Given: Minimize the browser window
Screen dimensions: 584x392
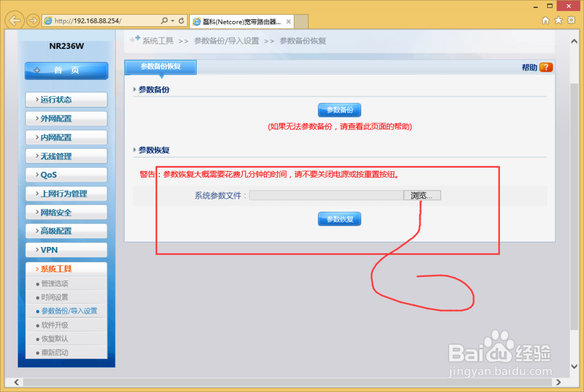Looking at the screenshot, I should click(535, 6).
